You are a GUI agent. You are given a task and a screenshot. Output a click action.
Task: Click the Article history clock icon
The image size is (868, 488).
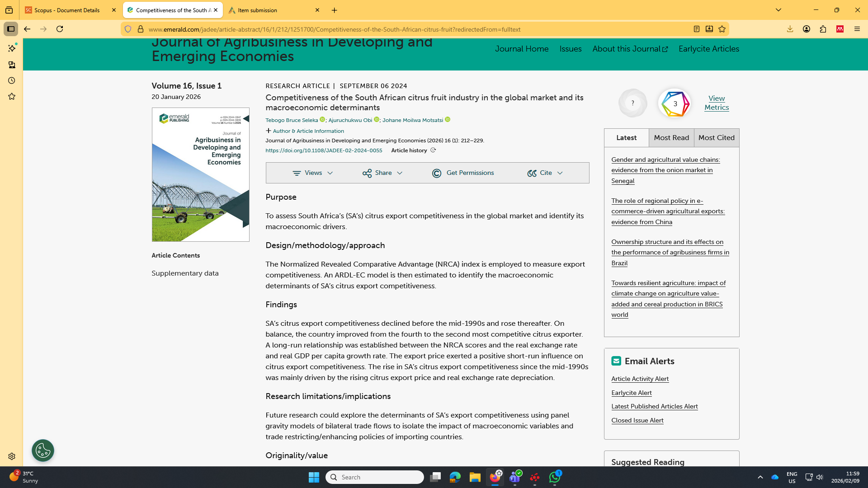[x=433, y=150]
